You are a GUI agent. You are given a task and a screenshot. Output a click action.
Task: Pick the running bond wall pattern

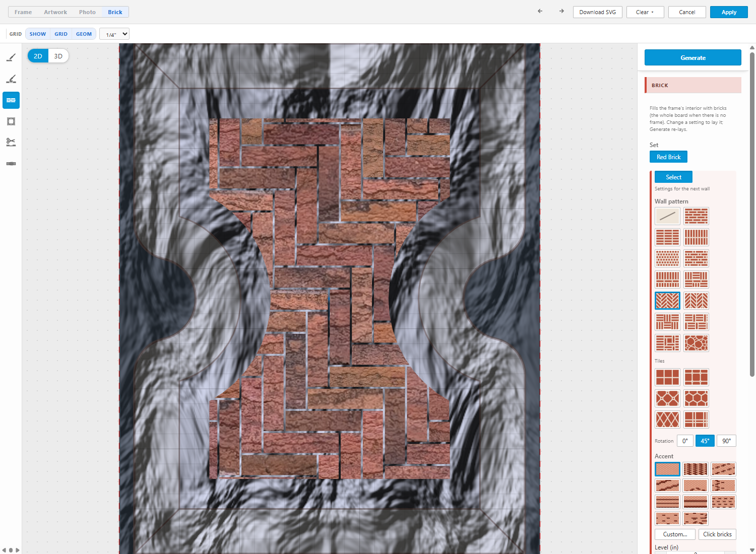[697, 216]
